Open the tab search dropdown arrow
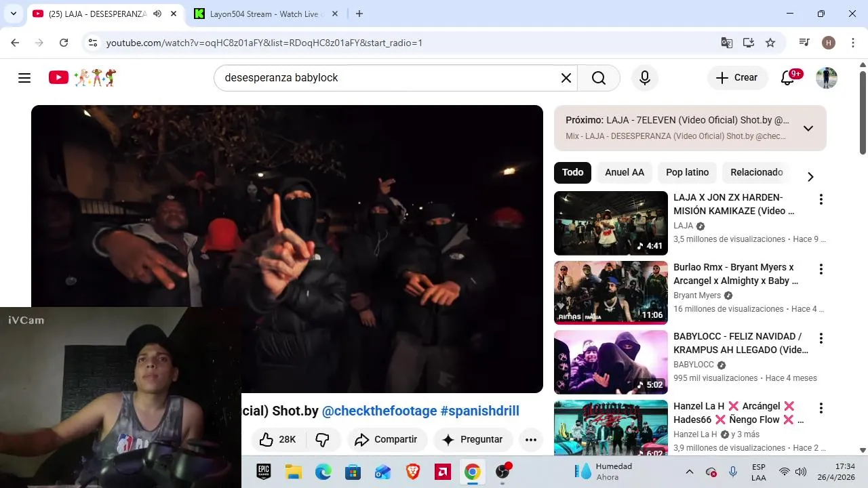 [x=14, y=14]
